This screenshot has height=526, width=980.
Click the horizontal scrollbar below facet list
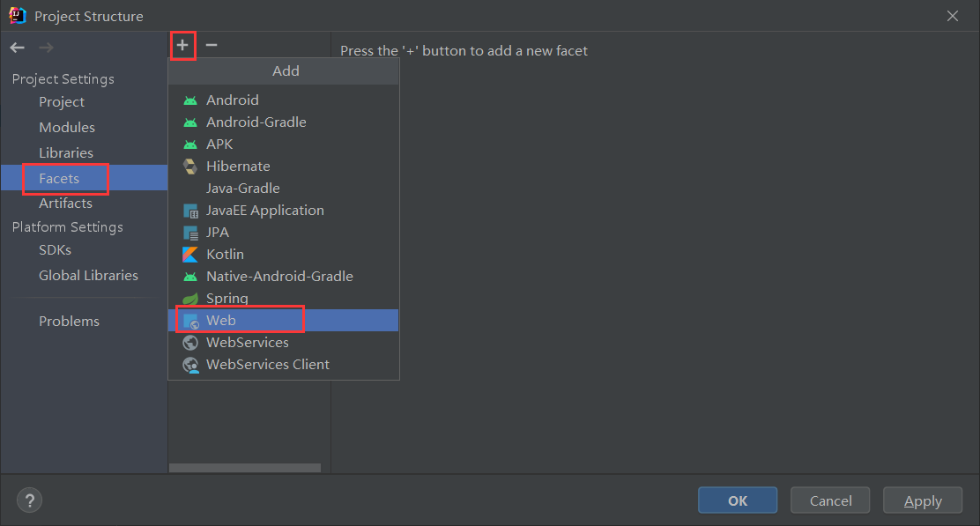pos(245,468)
